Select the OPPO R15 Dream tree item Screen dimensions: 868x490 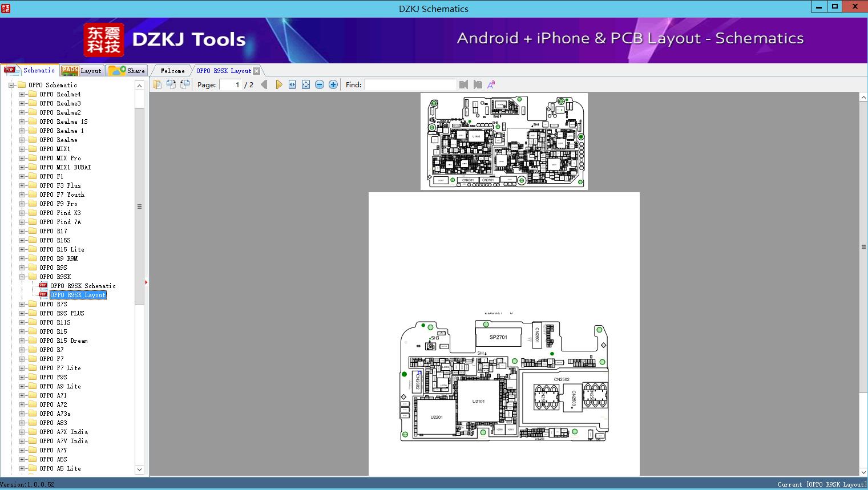click(x=63, y=341)
